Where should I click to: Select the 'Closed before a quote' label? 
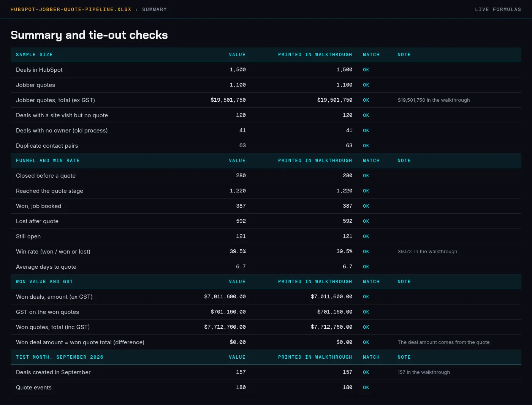(x=46, y=176)
